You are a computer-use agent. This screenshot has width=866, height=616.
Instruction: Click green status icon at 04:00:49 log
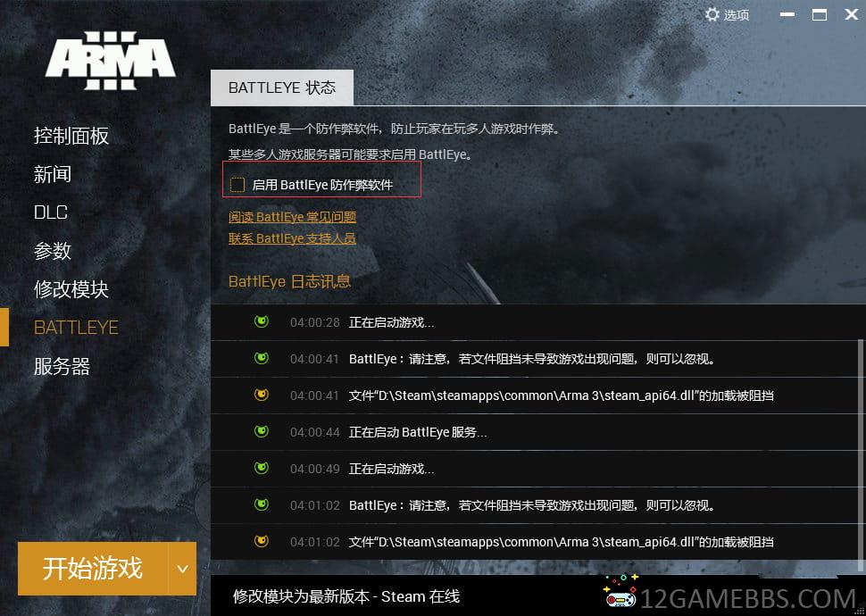click(x=262, y=469)
